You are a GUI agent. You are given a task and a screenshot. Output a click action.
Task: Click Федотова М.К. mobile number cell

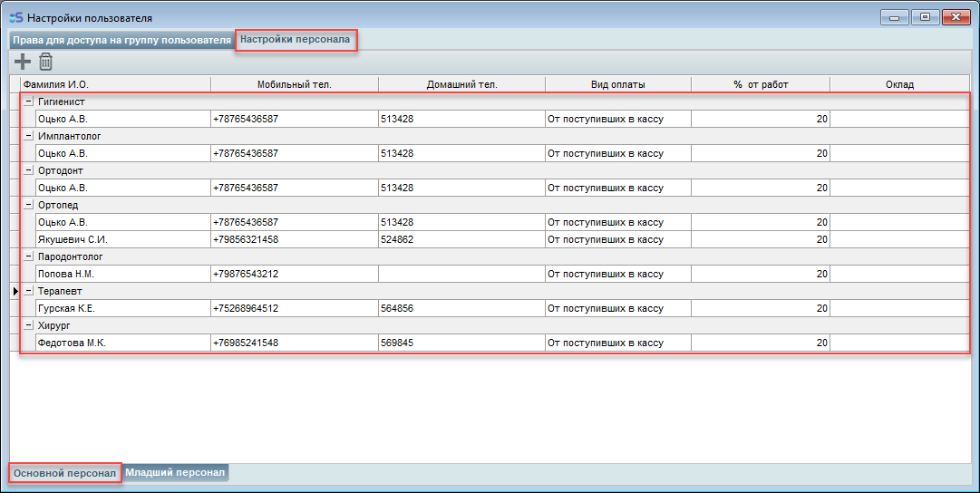pyautogui.click(x=294, y=343)
